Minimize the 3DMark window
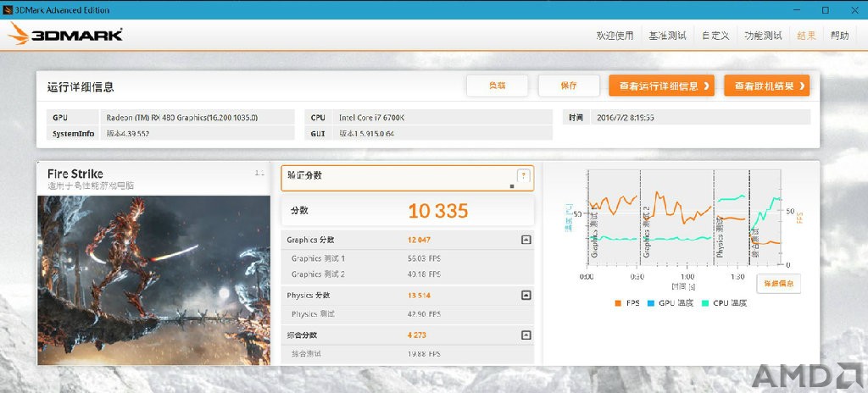Viewport: 868px width, 393px height. click(797, 9)
